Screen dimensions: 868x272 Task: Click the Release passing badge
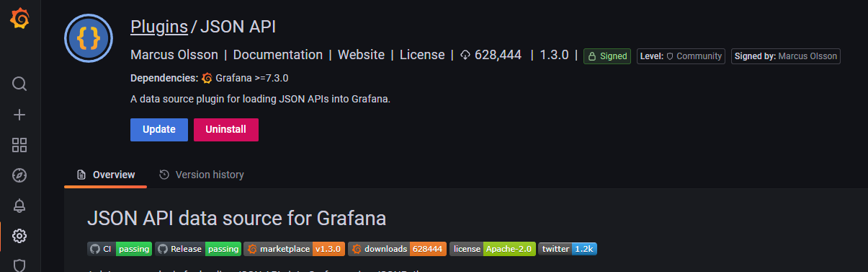click(198, 249)
